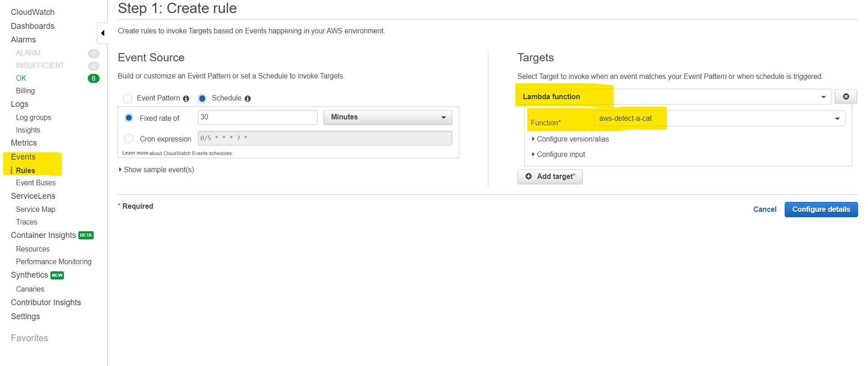Click the Configure details button
This screenshot has height=366, width=868.
pos(821,210)
